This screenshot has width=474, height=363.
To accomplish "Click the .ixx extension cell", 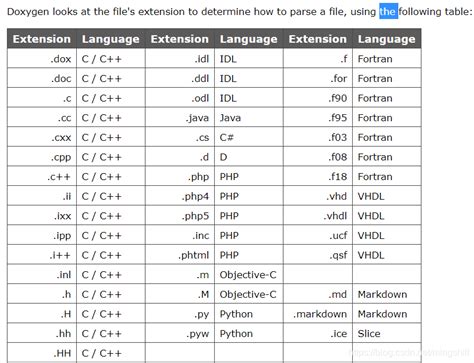I will click(x=42, y=216).
